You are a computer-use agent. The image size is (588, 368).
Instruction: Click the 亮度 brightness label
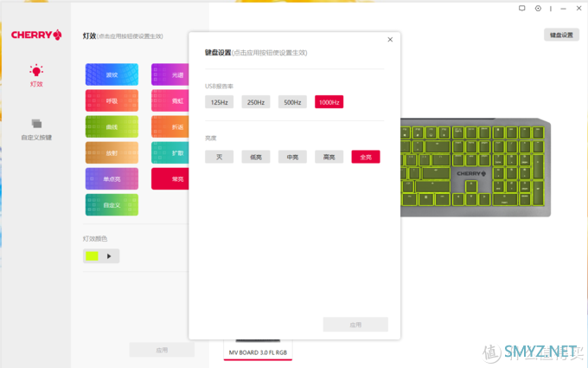[211, 138]
